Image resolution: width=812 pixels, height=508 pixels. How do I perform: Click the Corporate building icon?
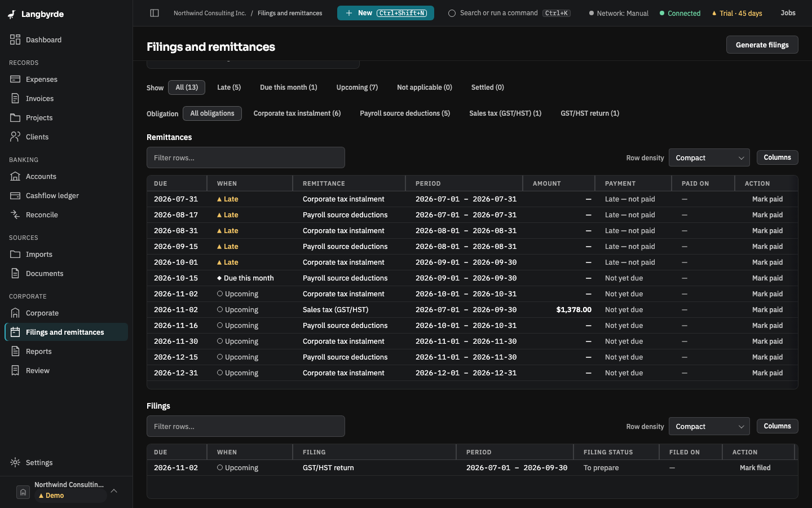pos(15,313)
